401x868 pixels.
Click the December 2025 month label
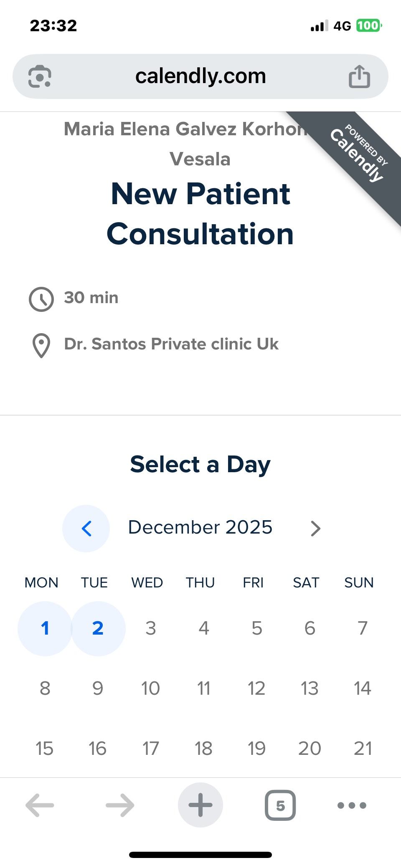(x=200, y=527)
